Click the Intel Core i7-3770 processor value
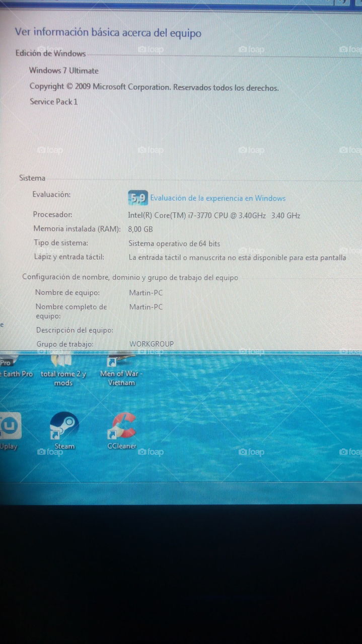362x644 pixels. tap(214, 215)
